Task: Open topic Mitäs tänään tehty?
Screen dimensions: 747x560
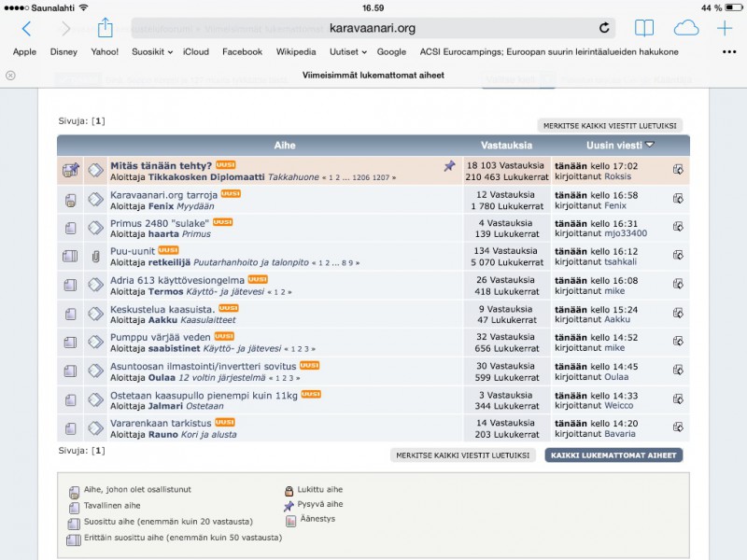Action: (x=161, y=165)
